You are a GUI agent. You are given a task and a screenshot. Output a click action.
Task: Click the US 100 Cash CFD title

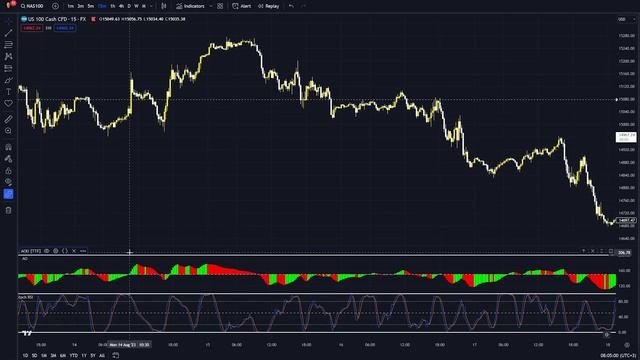[x=57, y=19]
